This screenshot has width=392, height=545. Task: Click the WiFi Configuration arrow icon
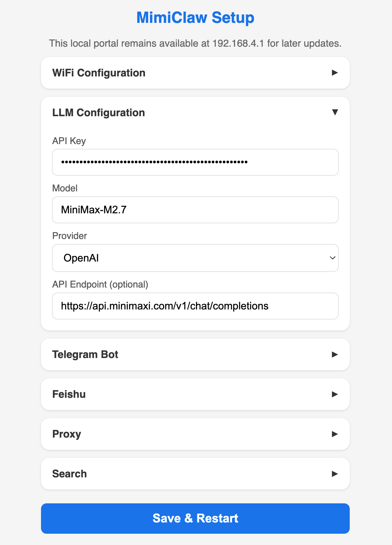(x=335, y=73)
